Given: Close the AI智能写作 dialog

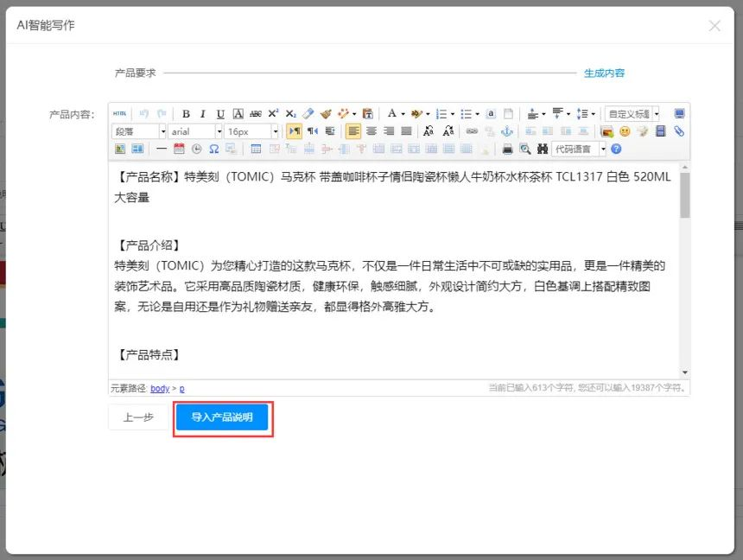Looking at the screenshot, I should (x=714, y=26).
